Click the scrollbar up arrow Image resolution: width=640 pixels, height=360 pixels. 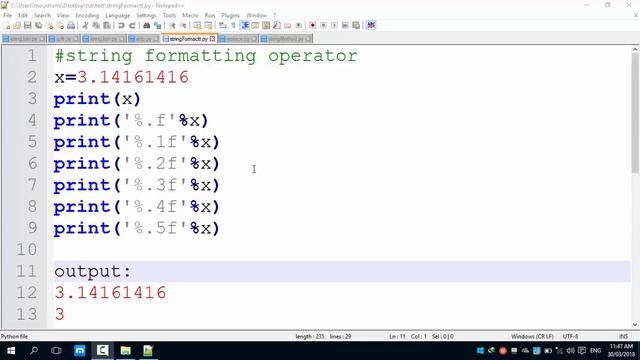tap(635, 49)
